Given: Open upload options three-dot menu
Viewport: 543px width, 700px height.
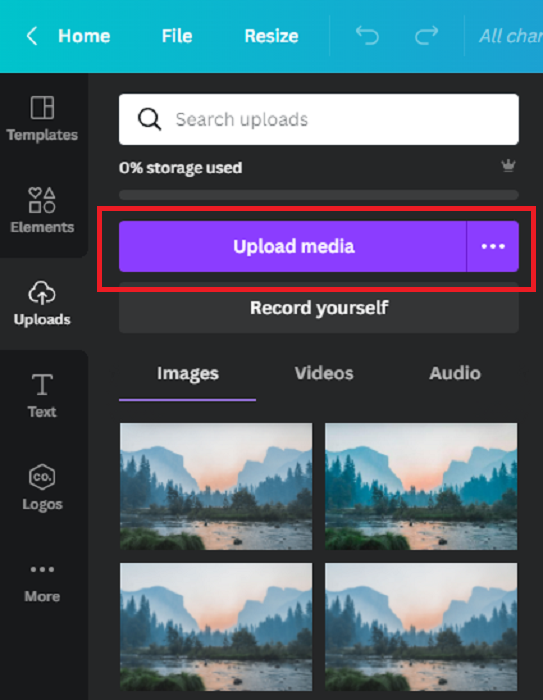Looking at the screenshot, I should point(493,246).
